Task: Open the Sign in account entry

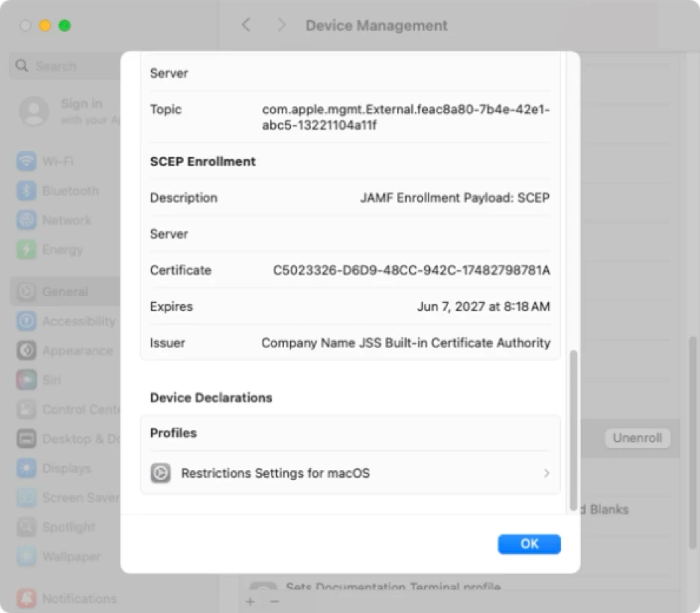Action: point(70,111)
